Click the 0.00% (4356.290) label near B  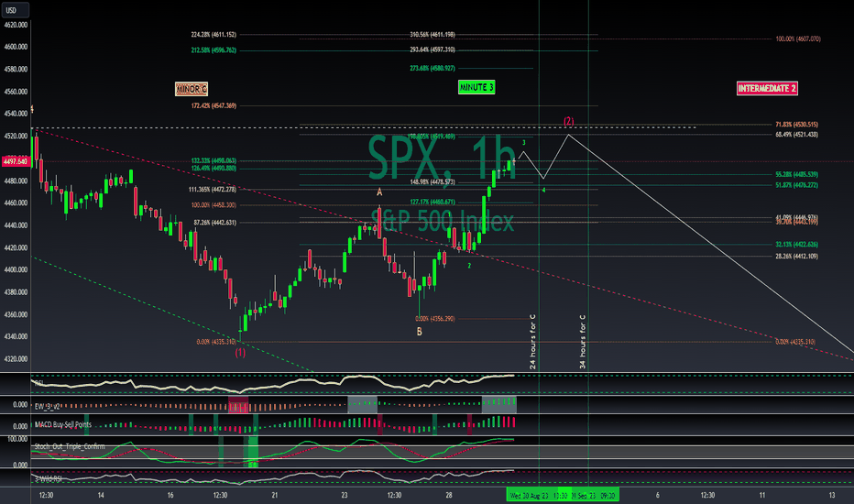click(434, 319)
